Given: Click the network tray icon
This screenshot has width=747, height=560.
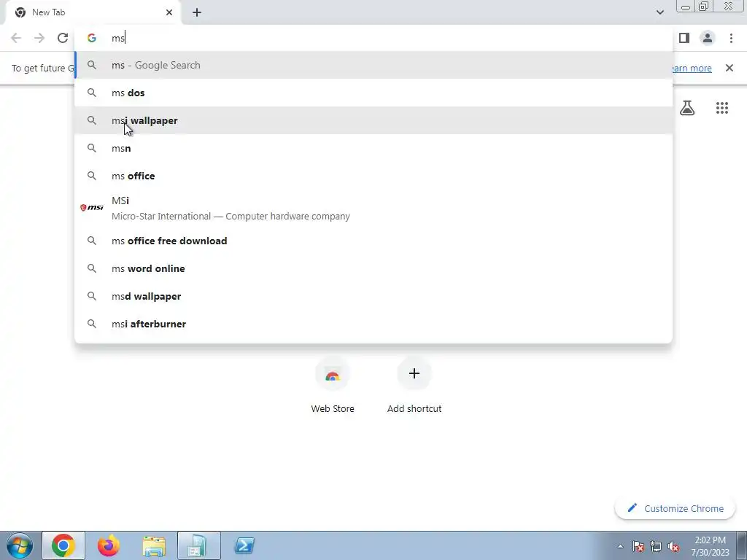Looking at the screenshot, I should coord(656,547).
